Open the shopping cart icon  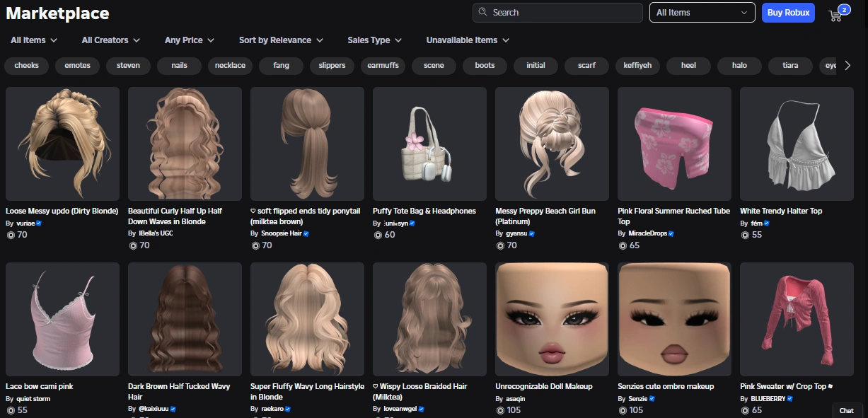[x=835, y=15]
